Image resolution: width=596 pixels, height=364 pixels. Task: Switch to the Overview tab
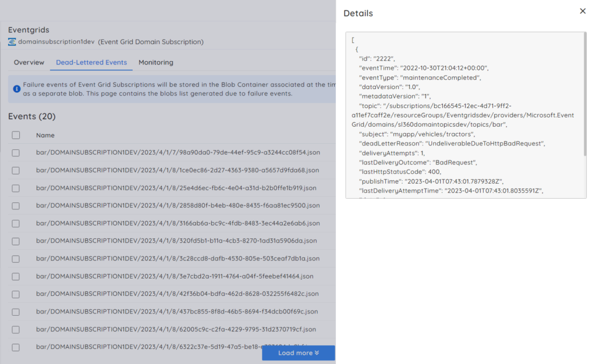click(29, 63)
